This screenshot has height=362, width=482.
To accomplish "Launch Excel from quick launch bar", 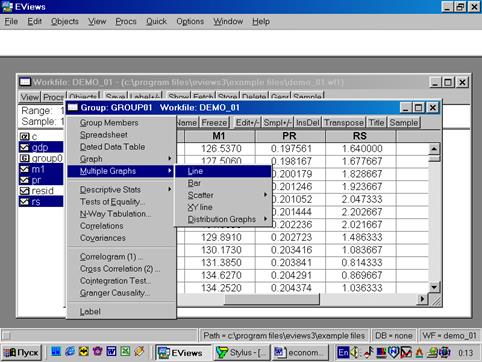I will click(x=125, y=351).
